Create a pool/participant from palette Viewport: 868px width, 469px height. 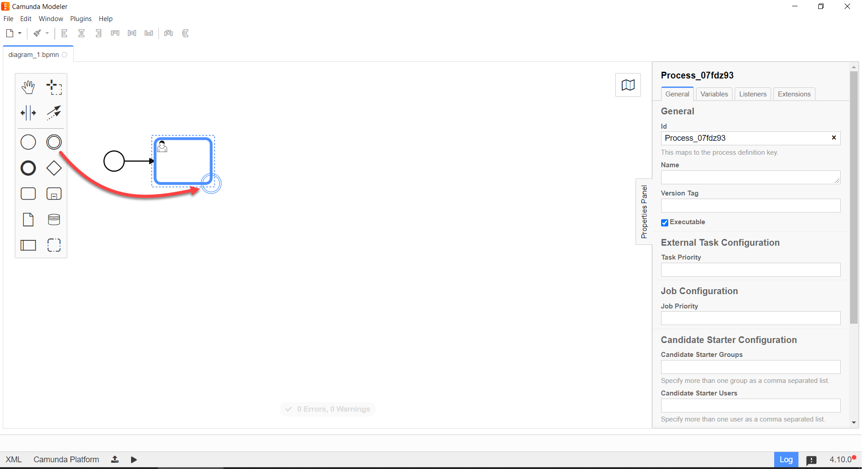pyautogui.click(x=28, y=245)
